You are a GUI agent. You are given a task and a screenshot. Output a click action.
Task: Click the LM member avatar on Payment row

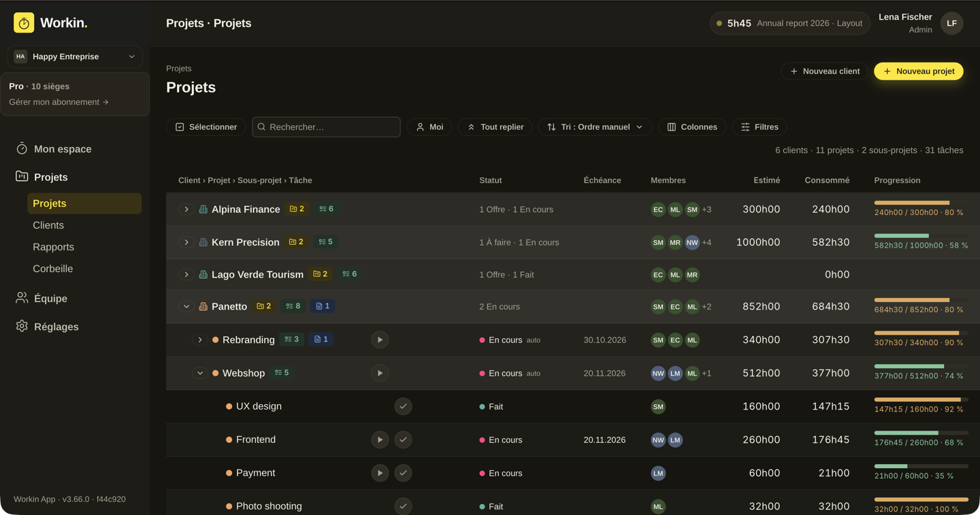coord(658,473)
